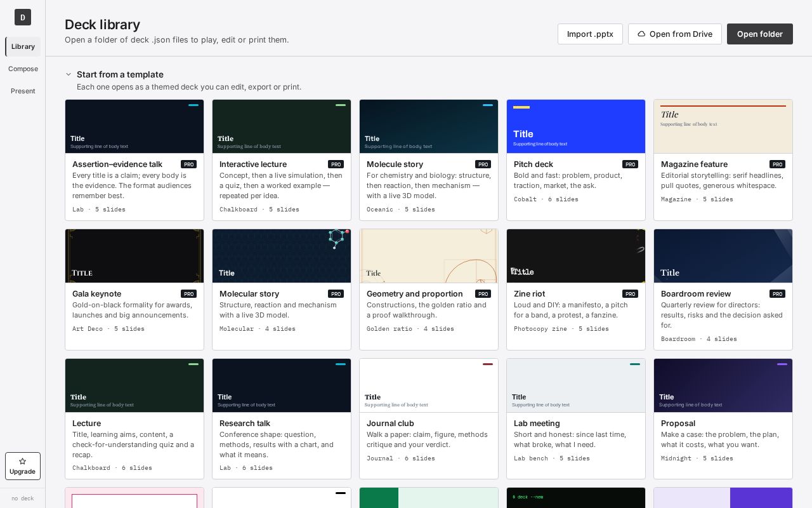Click the PRO badge on Interactive lecture
The height and width of the screenshot is (508, 812).
click(336, 164)
